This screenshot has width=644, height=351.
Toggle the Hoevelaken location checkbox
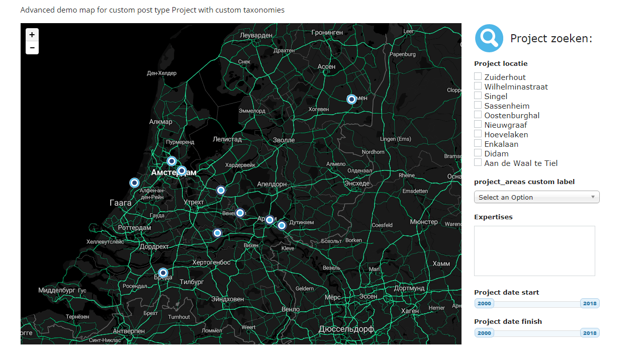tap(478, 134)
